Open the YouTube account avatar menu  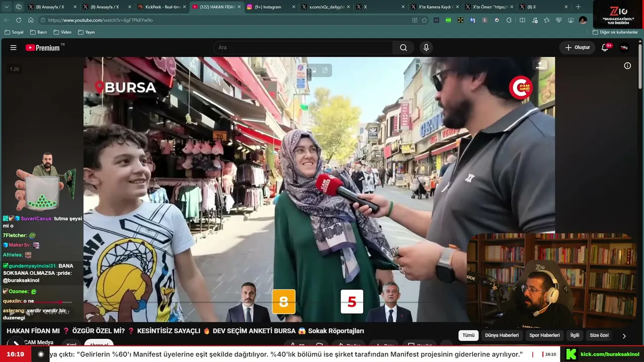coord(624,48)
